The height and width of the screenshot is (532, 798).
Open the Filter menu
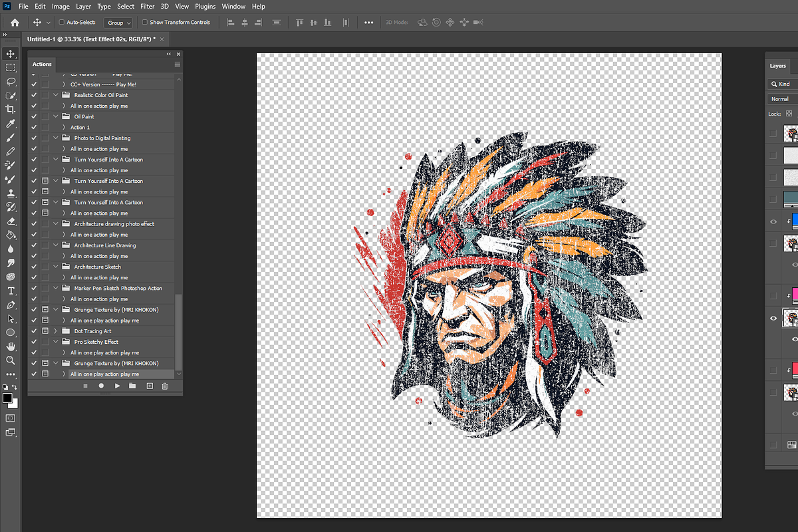tap(147, 6)
